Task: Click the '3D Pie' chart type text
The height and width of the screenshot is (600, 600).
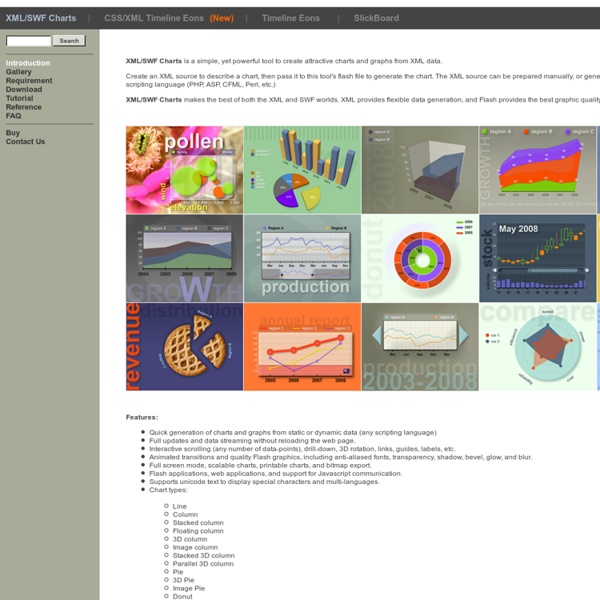Action: pyautogui.click(x=183, y=580)
